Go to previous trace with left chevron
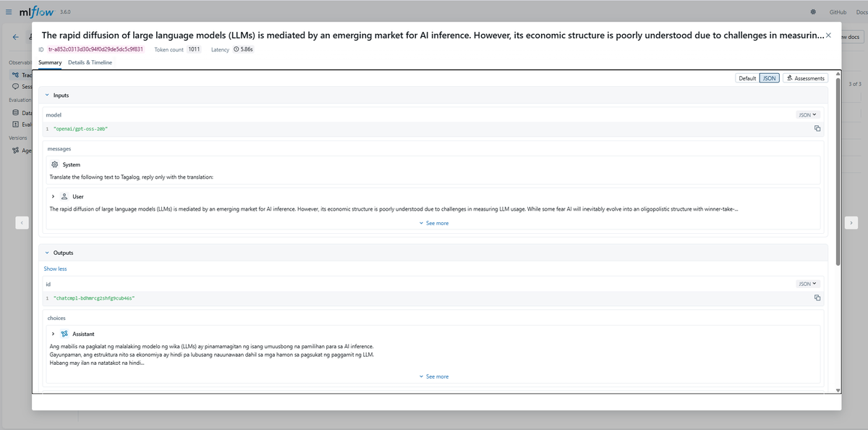The image size is (868, 430). click(x=23, y=223)
